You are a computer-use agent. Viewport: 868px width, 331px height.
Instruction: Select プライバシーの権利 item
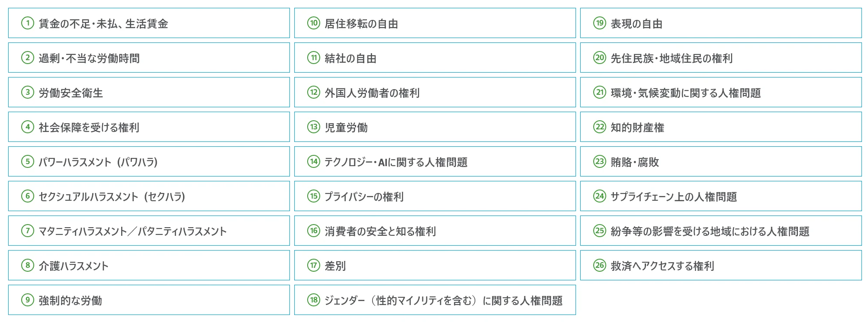[435, 196]
